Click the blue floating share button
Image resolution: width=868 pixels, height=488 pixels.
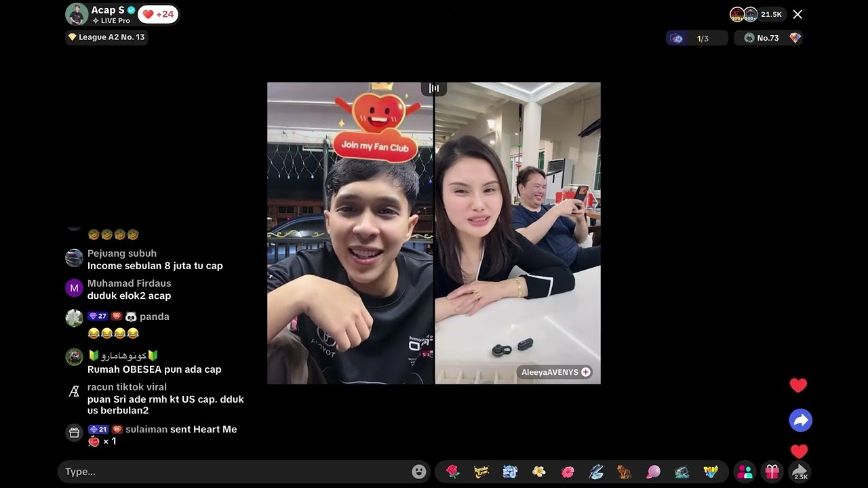click(801, 420)
